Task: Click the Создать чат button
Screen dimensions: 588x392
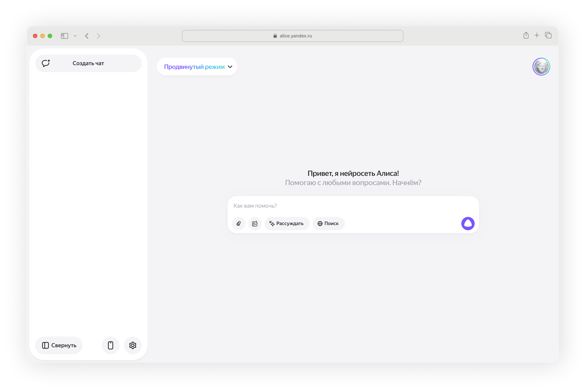Action: [x=88, y=63]
